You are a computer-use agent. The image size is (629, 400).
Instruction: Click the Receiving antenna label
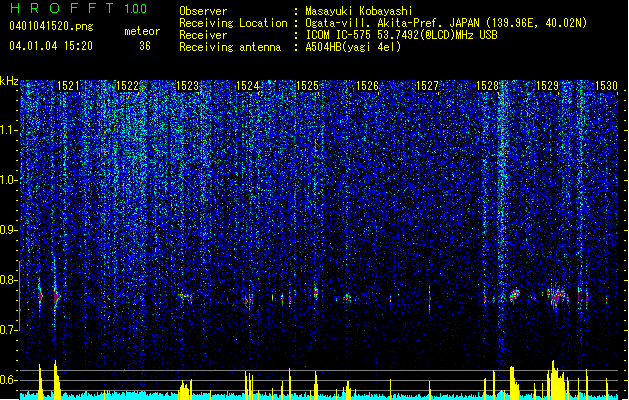pos(230,47)
